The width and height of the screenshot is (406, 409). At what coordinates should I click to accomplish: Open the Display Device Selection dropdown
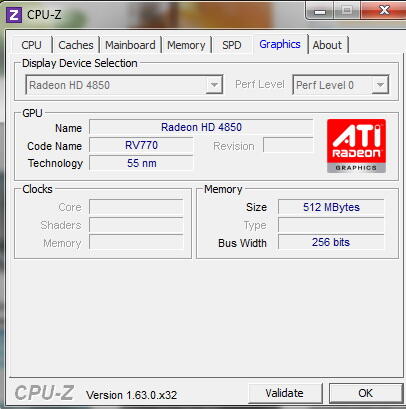coord(124,85)
